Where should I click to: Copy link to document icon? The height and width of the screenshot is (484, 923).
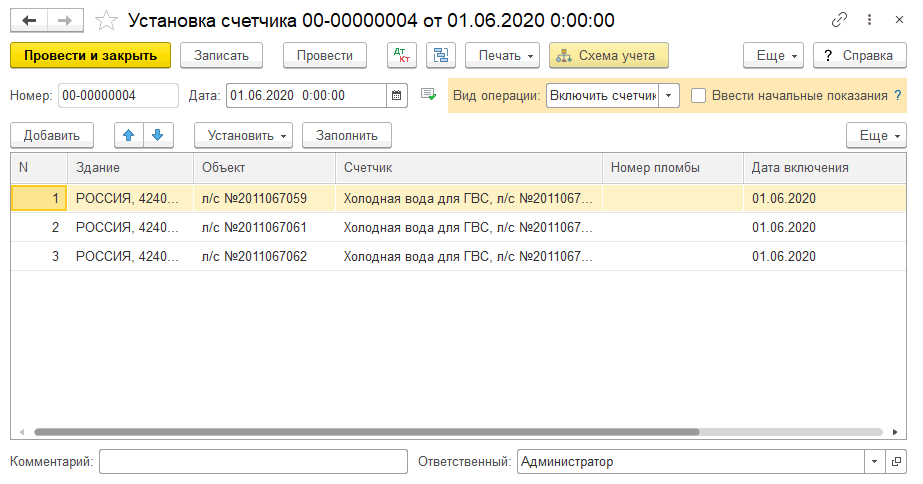point(838,20)
